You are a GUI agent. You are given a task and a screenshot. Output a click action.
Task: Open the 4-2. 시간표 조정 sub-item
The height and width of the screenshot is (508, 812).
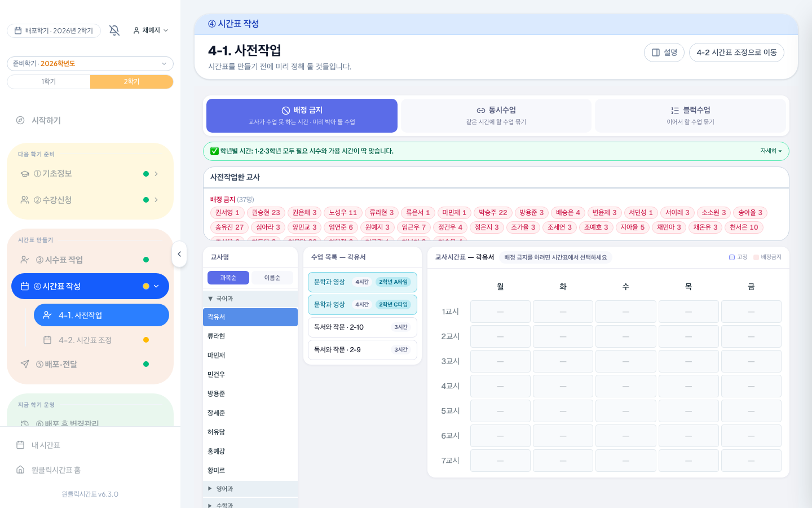click(101, 340)
